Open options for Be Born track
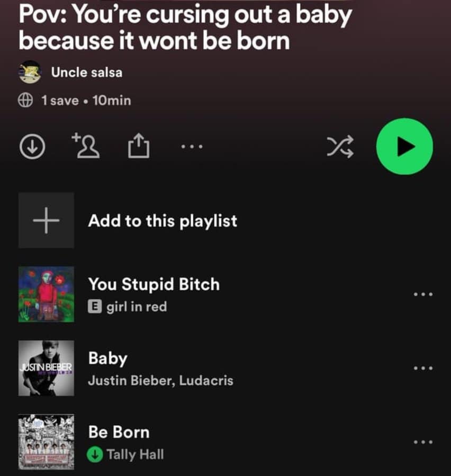Screen dimensions: 451x476 point(423,442)
